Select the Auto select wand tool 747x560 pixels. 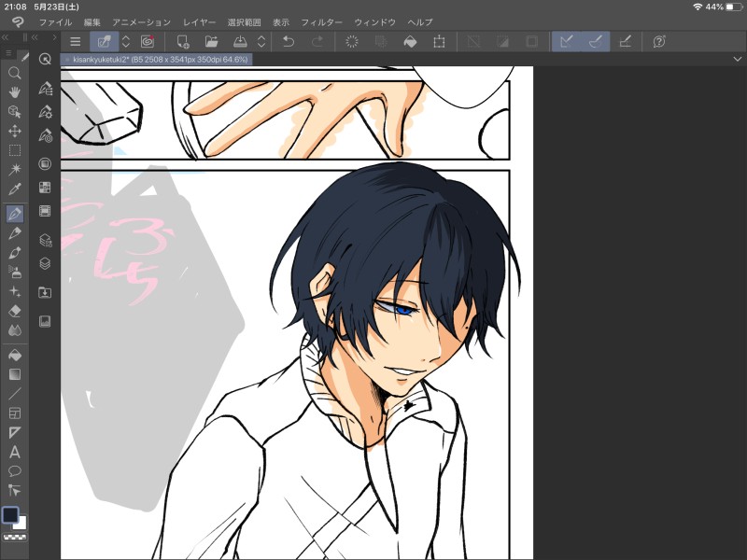(15, 169)
